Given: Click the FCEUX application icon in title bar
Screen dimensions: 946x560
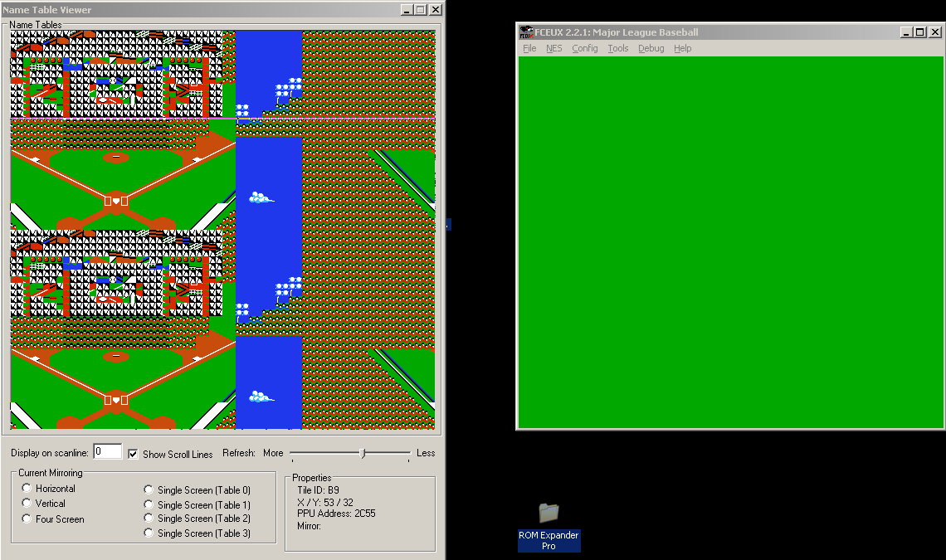Looking at the screenshot, I should (526, 32).
